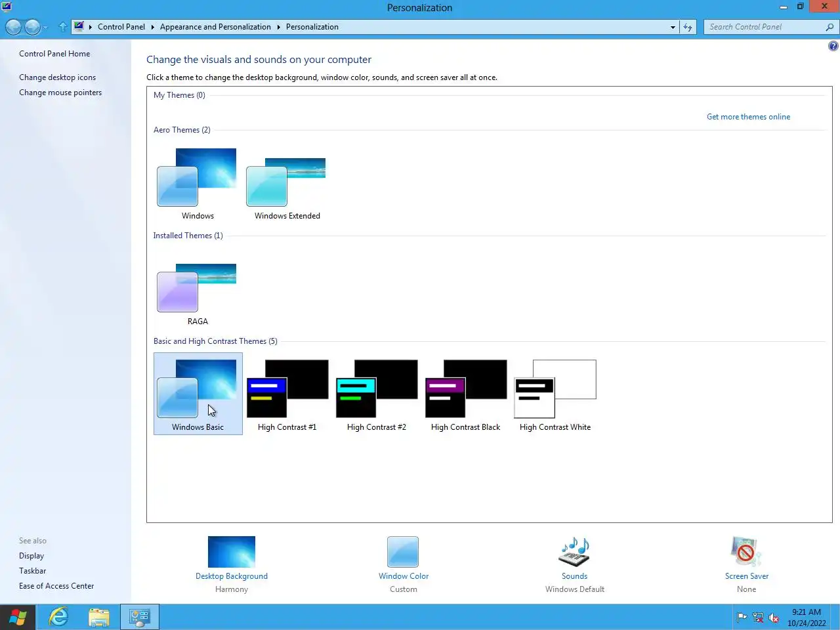Image resolution: width=840 pixels, height=630 pixels.
Task: Click the Installed Themes (1) heading
Action: pos(188,236)
